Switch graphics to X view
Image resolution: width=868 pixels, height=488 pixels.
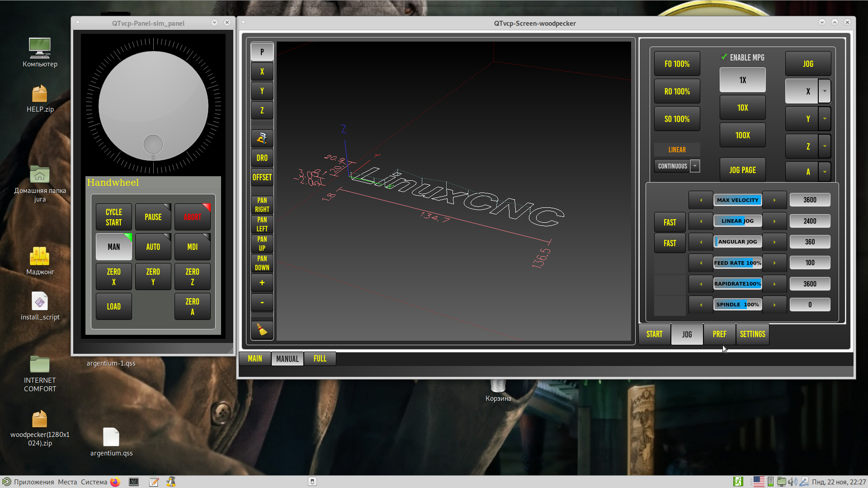(262, 71)
